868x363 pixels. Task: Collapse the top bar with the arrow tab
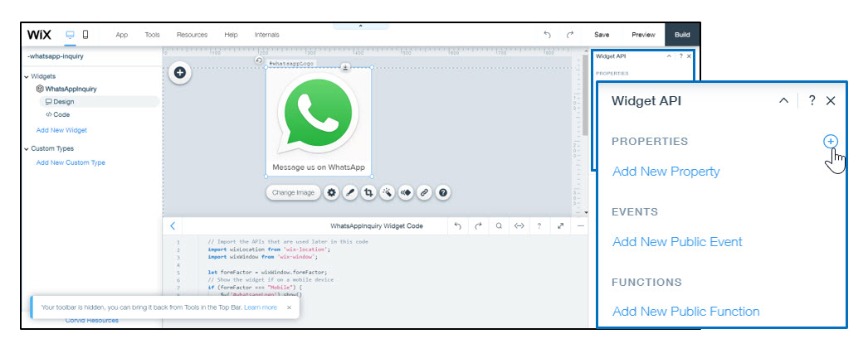tap(361, 26)
